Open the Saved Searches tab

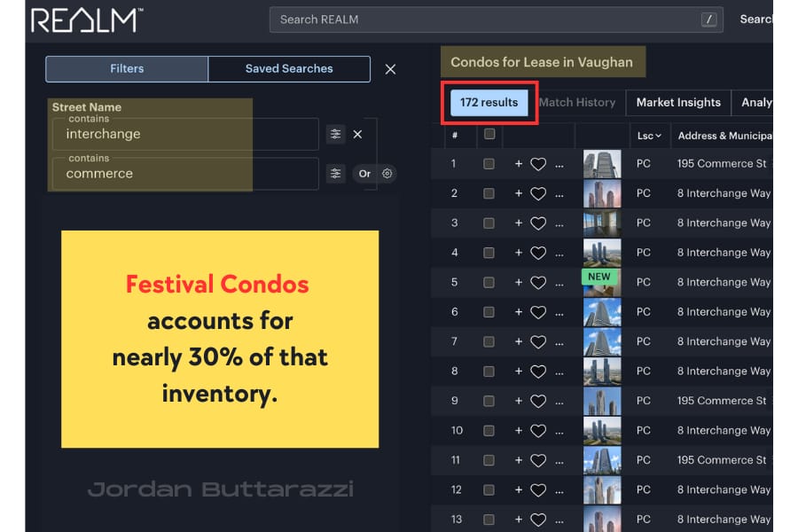[x=289, y=69]
